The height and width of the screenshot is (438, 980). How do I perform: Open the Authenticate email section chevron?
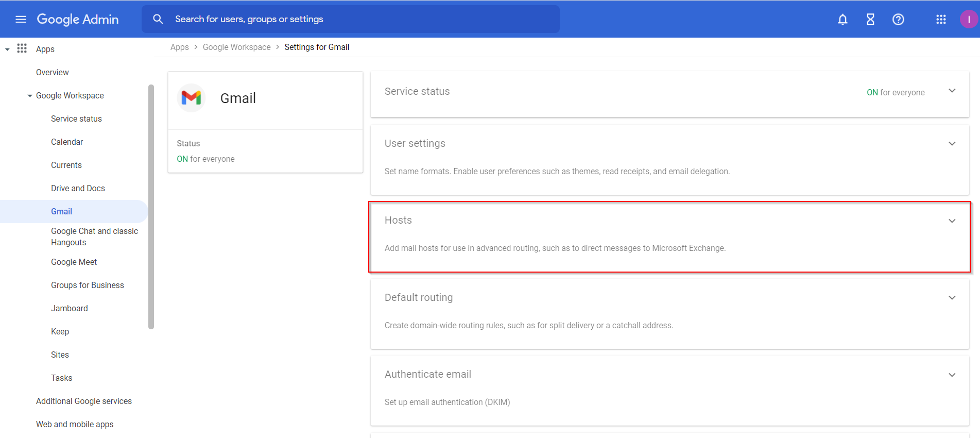coord(952,375)
